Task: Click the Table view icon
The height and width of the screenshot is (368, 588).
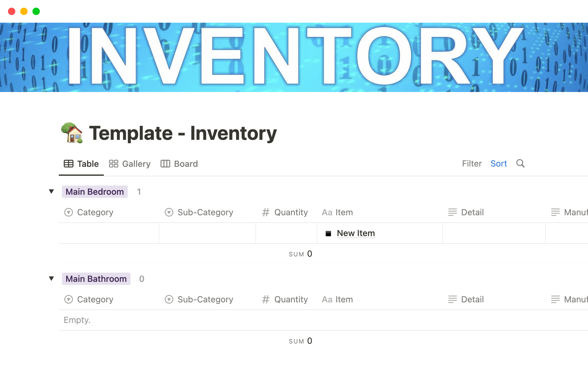Action: click(69, 164)
